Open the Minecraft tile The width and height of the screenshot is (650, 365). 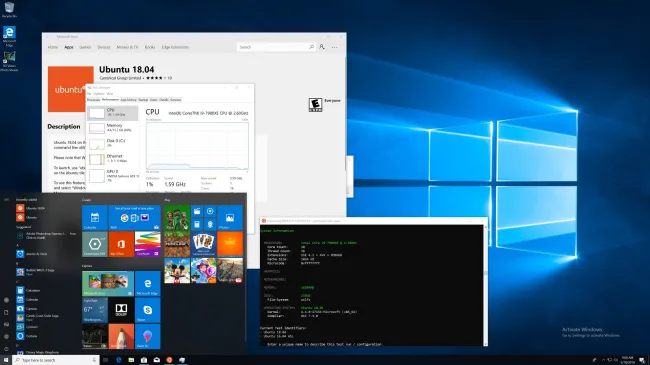177,244
